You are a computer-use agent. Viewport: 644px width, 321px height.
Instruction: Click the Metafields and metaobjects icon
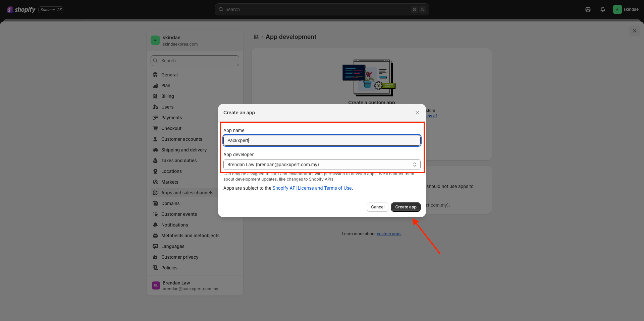tap(155, 236)
